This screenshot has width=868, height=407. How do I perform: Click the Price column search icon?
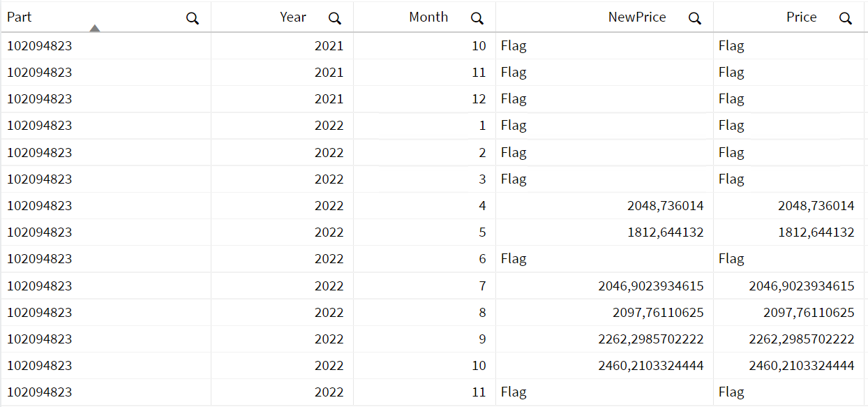coord(846,19)
